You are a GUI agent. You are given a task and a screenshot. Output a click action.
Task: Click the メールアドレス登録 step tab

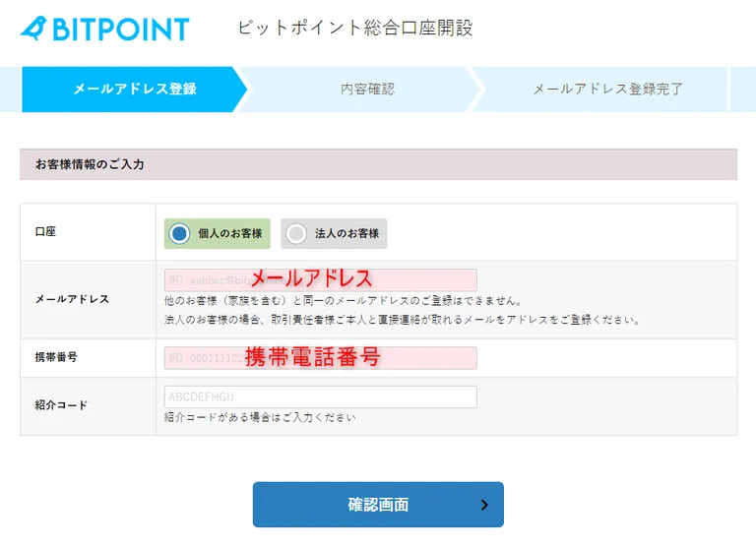point(135,90)
